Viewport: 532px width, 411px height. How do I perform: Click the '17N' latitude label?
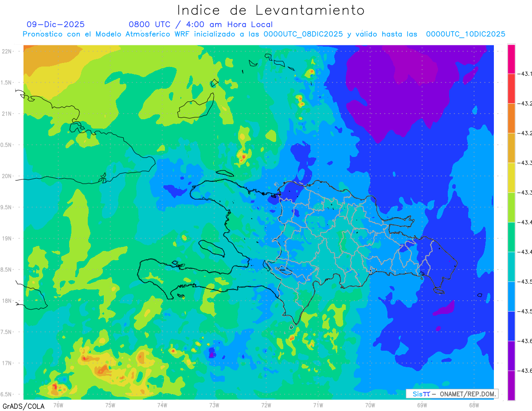click(x=8, y=364)
